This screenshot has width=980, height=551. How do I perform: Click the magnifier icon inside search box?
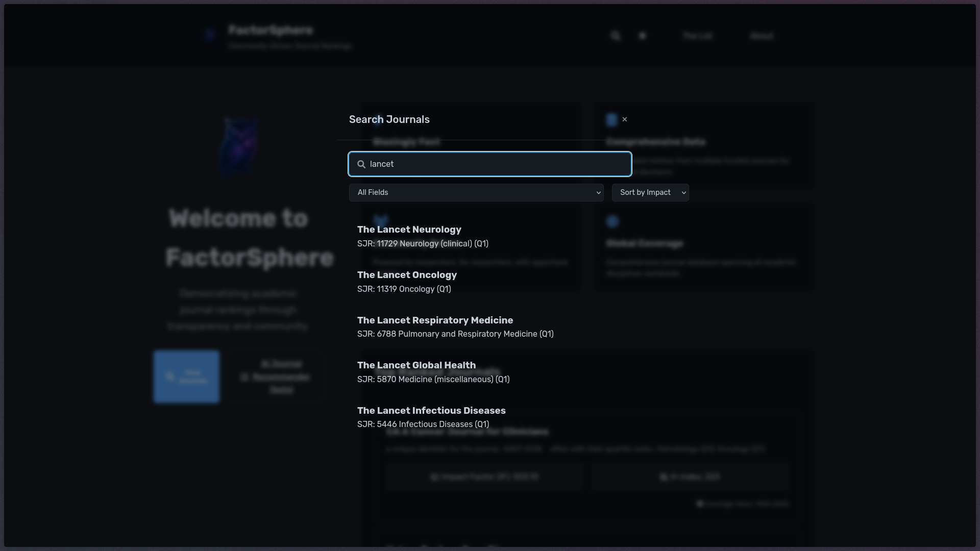[x=361, y=164]
